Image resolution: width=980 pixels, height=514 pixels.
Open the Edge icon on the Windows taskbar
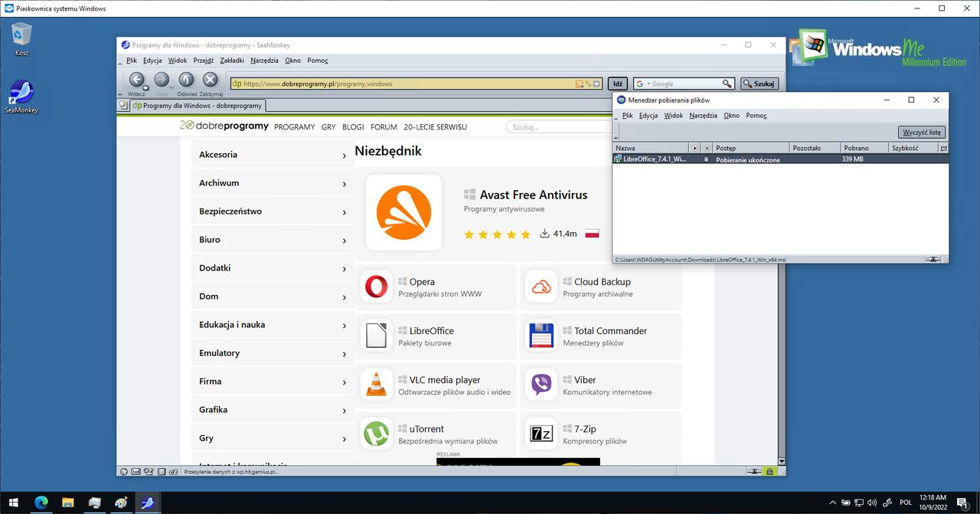click(41, 503)
